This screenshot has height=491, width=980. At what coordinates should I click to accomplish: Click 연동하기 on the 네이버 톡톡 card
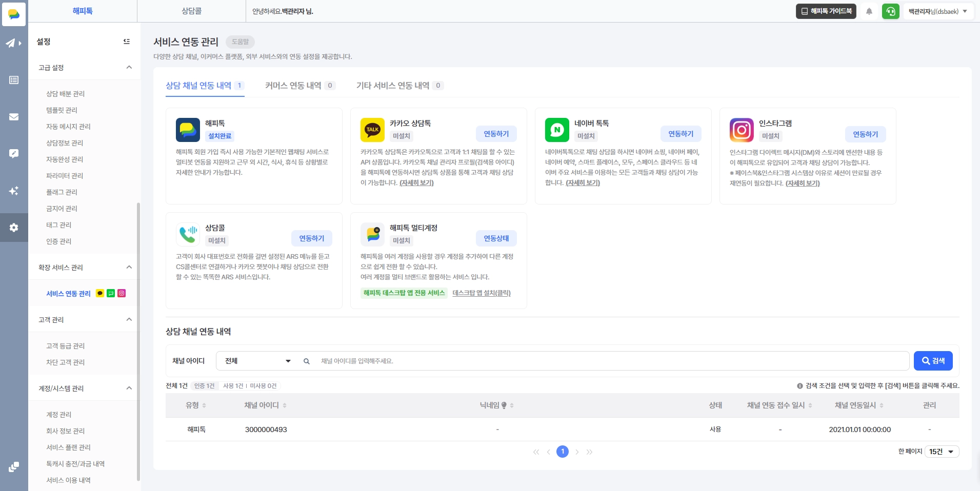[681, 134]
